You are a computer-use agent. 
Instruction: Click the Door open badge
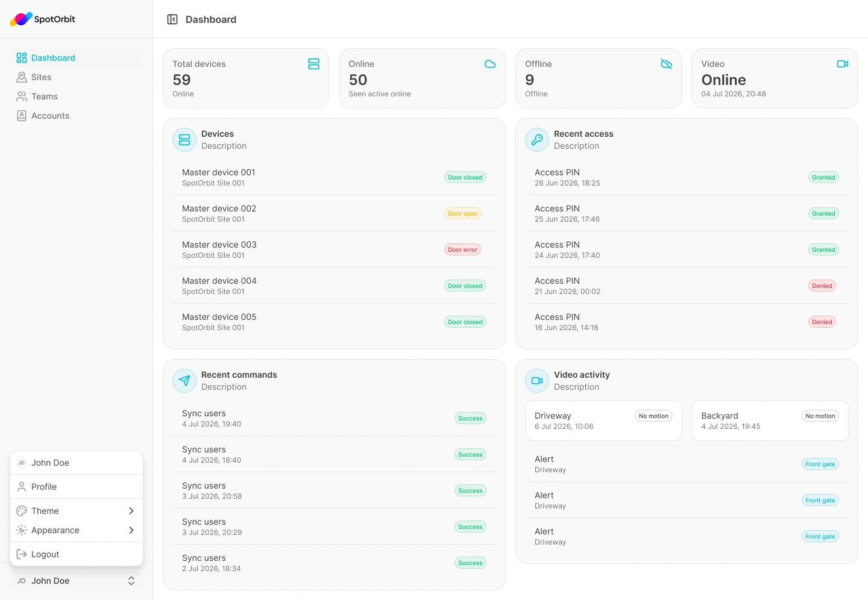pyautogui.click(x=463, y=213)
